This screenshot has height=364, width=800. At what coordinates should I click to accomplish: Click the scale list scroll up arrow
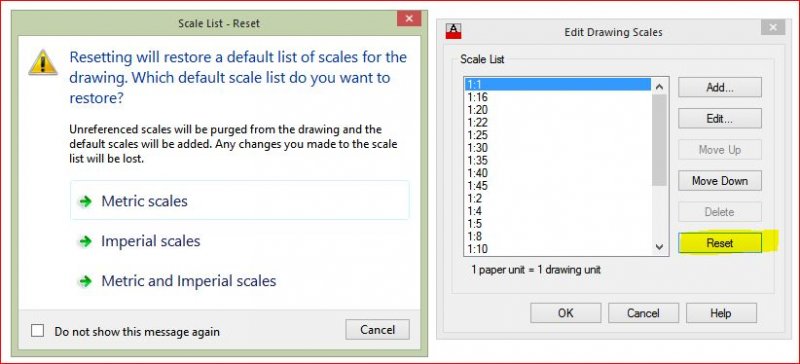click(x=659, y=87)
